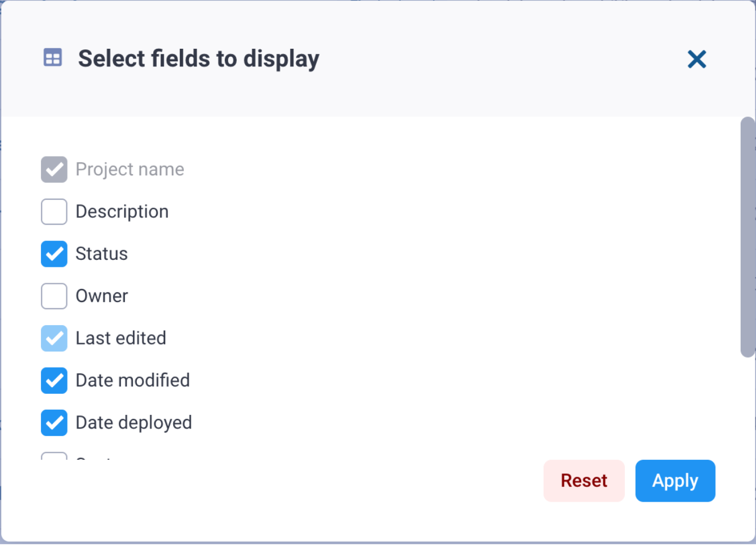Click the table grid icon beside the title
Screen dimensions: 756x546
click(x=53, y=58)
